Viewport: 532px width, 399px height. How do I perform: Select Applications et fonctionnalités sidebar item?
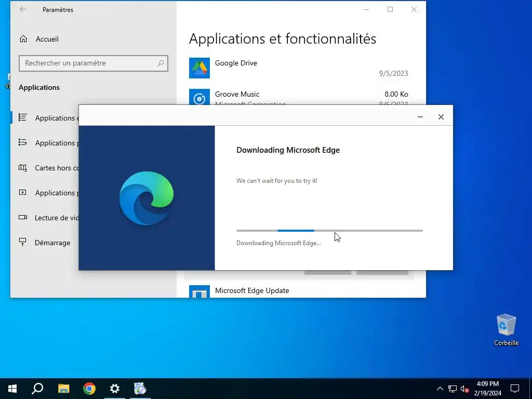coord(45,118)
